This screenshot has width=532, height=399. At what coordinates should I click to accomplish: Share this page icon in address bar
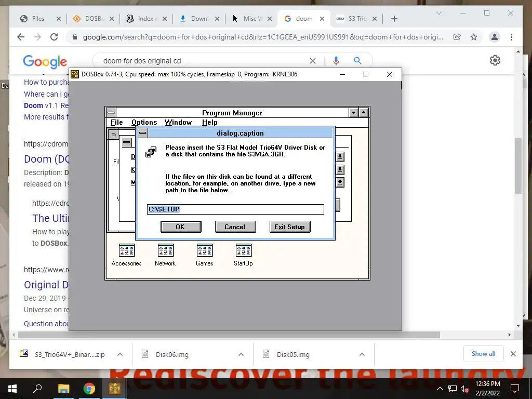(x=457, y=37)
